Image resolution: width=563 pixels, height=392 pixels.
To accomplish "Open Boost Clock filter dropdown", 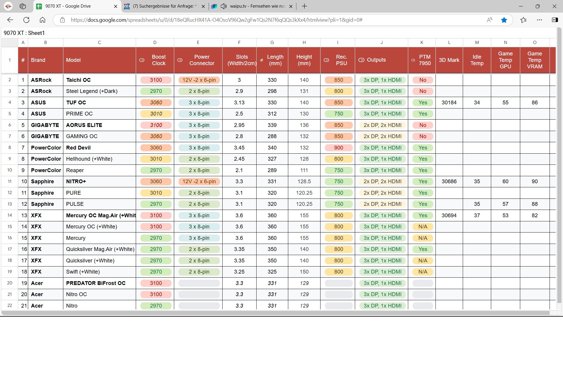I will (x=142, y=60).
